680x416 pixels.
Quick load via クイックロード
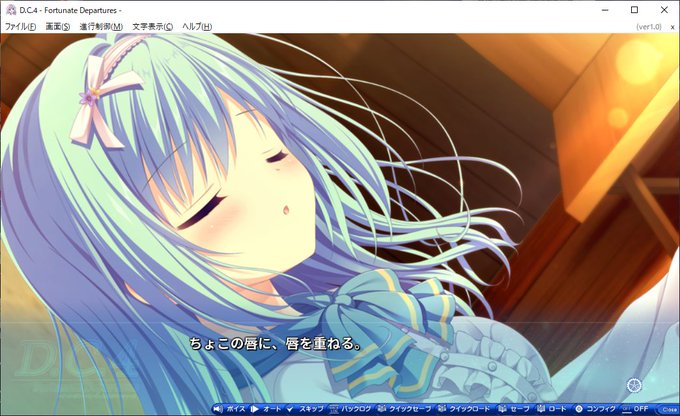pos(463,409)
